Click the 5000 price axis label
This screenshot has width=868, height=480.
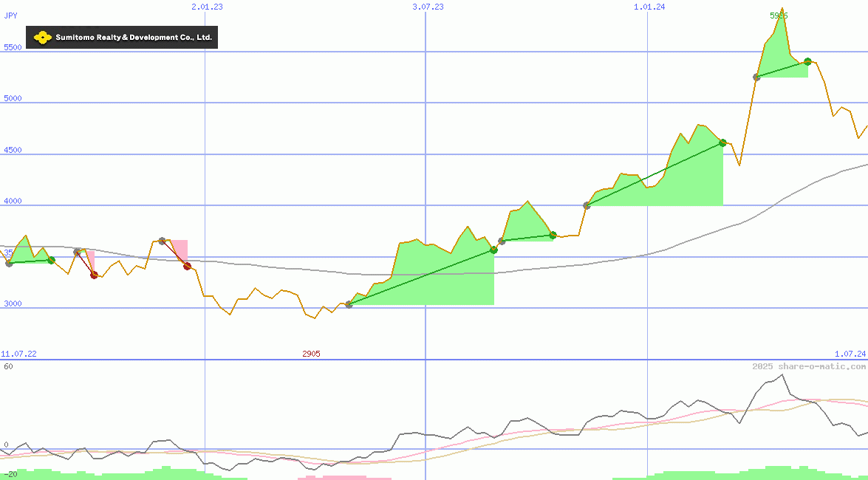[13, 98]
